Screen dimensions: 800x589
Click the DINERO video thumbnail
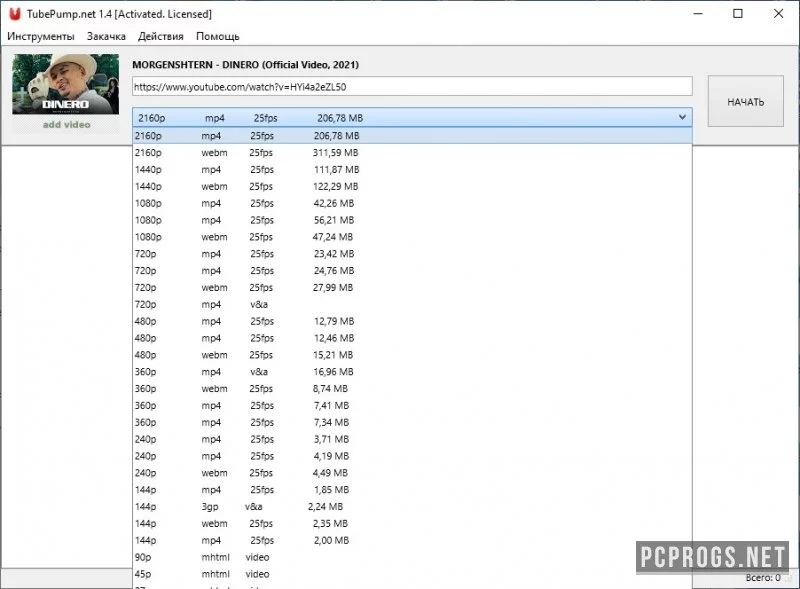[x=66, y=84]
